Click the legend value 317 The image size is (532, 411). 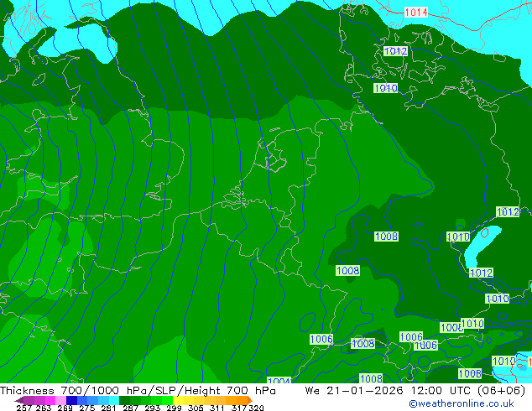[239, 408]
